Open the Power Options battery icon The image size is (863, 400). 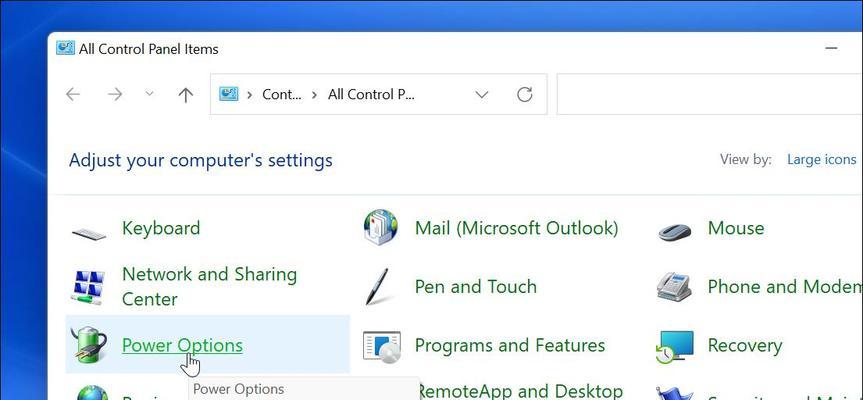tap(89, 345)
